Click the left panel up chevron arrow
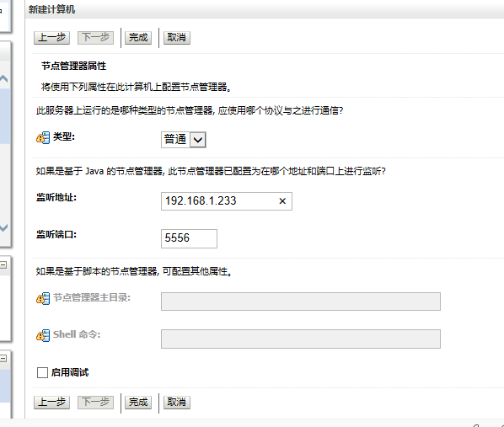 point(4,78)
